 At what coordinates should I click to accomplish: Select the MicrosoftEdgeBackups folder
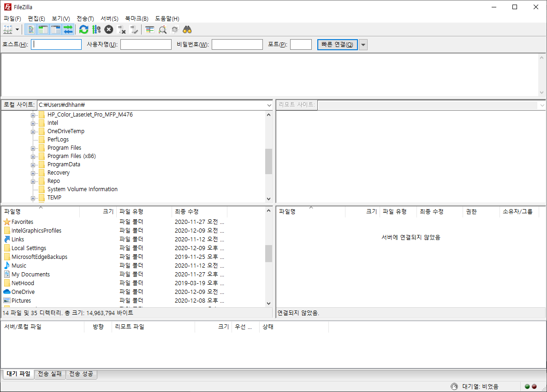point(39,257)
